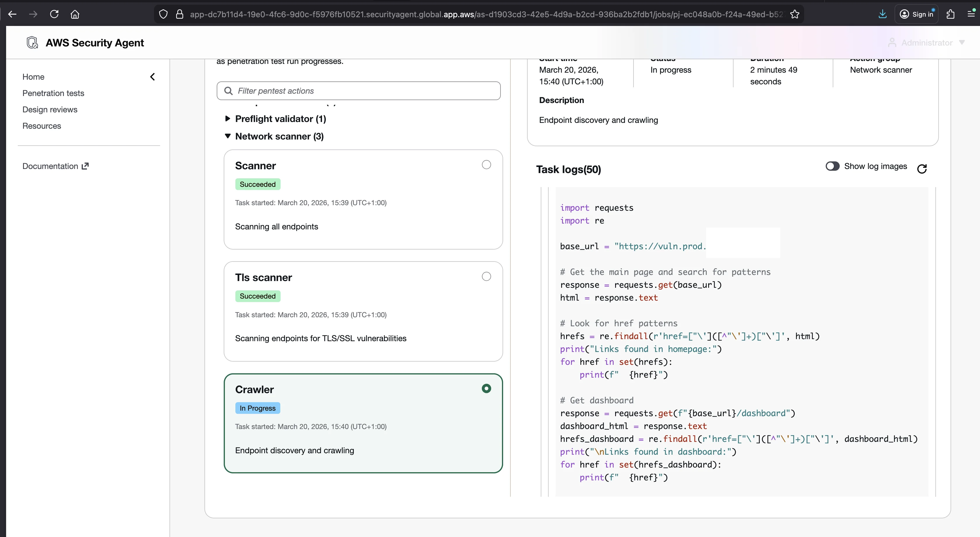The height and width of the screenshot is (537, 980).
Task: Toggle the Show log images switch
Action: (832, 166)
